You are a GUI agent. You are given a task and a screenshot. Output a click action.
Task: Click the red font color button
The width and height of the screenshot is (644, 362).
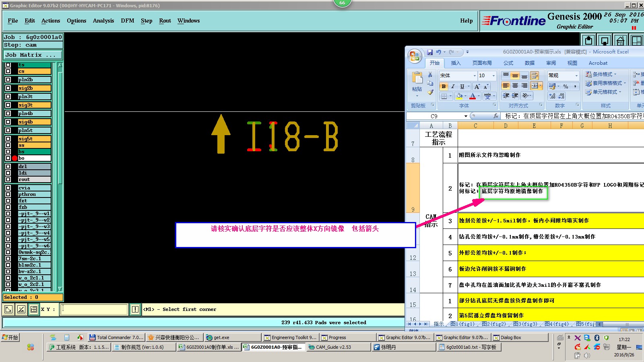[473, 96]
